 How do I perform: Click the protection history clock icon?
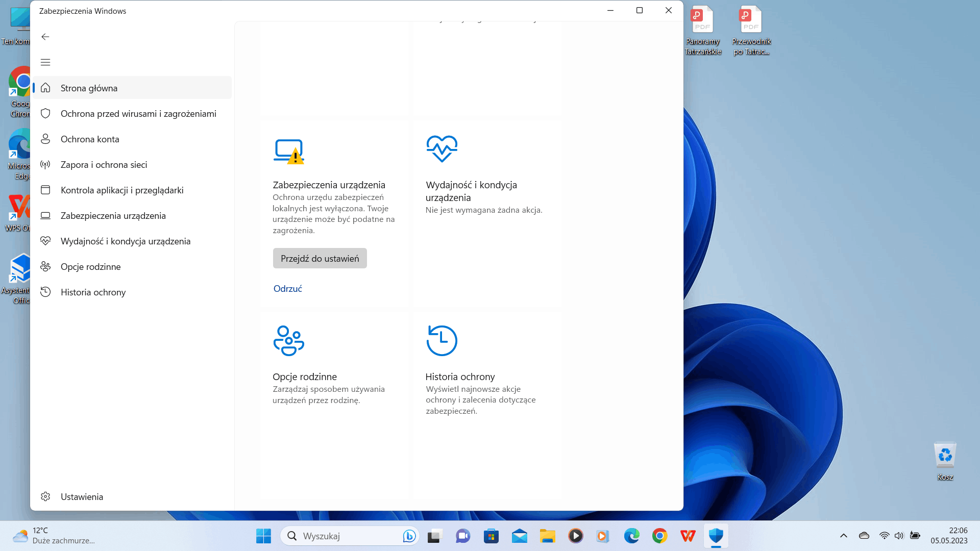pyautogui.click(x=442, y=340)
